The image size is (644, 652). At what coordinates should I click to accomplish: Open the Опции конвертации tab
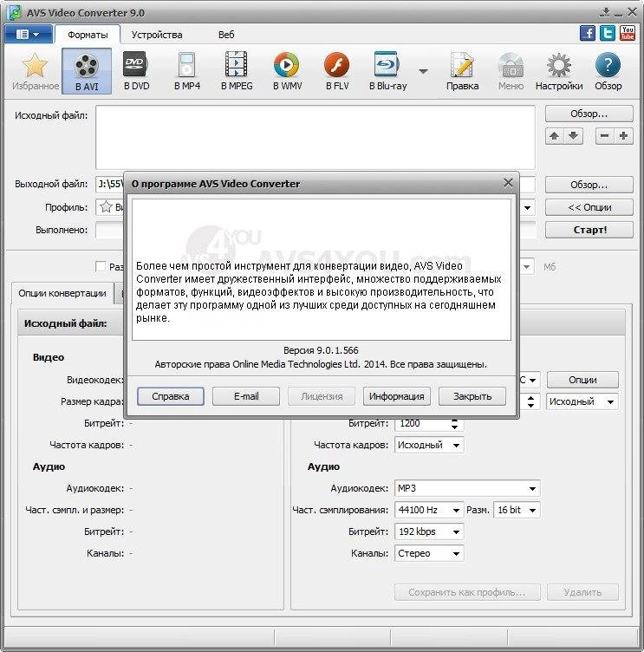pos(62,294)
